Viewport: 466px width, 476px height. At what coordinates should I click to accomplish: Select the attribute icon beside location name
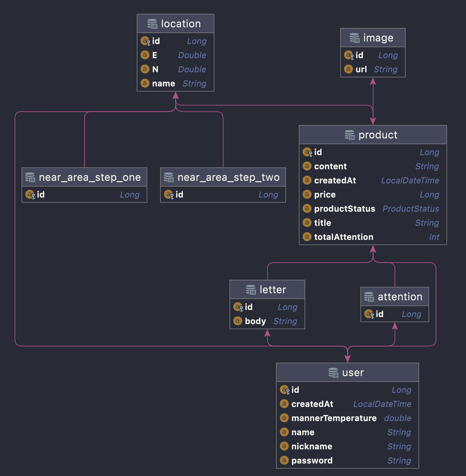(x=145, y=83)
